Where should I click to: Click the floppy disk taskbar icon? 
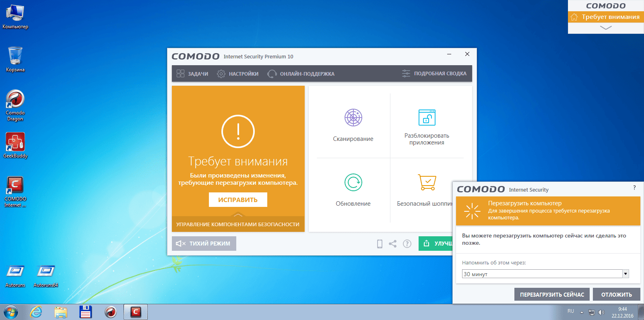point(86,312)
